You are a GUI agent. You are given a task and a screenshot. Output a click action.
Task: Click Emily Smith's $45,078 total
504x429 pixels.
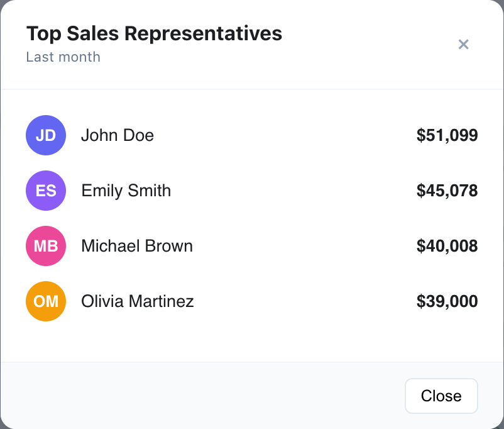point(447,191)
